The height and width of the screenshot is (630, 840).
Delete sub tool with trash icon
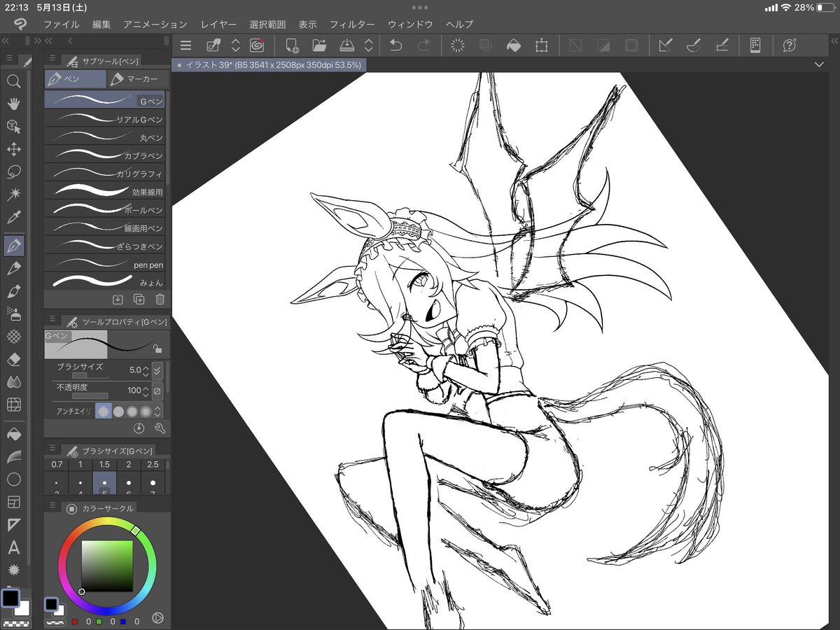(x=160, y=300)
